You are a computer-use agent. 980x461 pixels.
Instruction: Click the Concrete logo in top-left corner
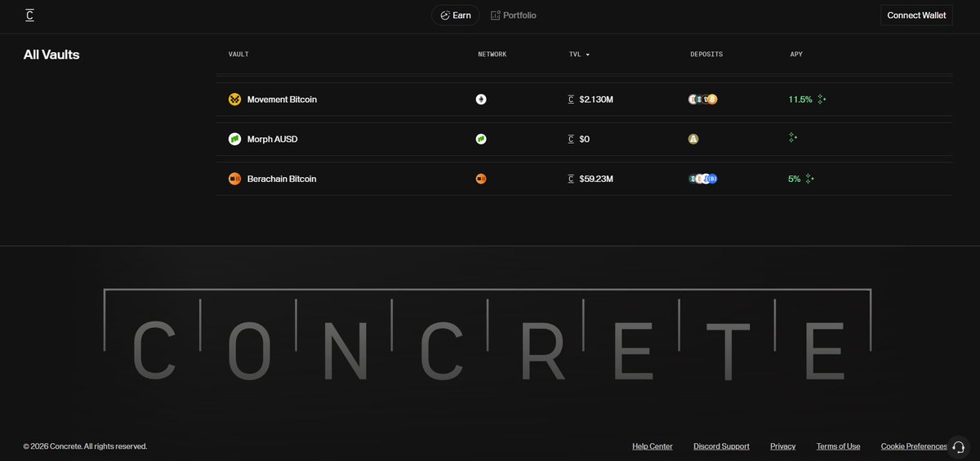pos(30,16)
